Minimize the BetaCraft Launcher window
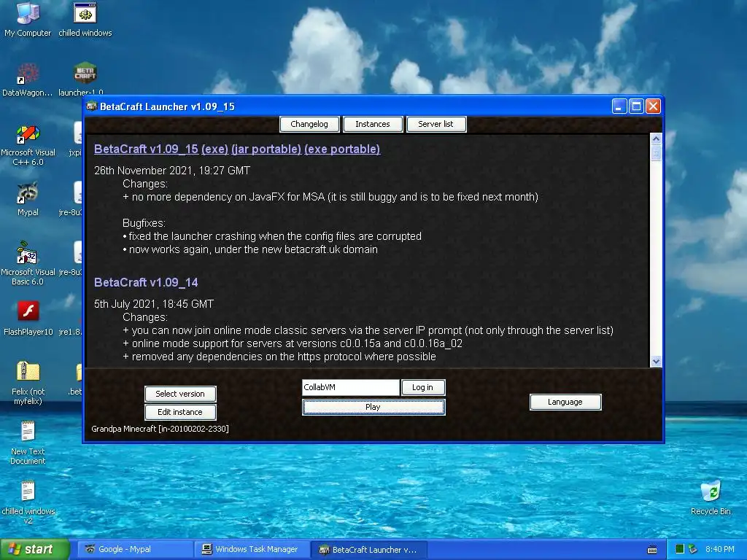Image resolution: width=747 pixels, height=560 pixels. point(619,106)
